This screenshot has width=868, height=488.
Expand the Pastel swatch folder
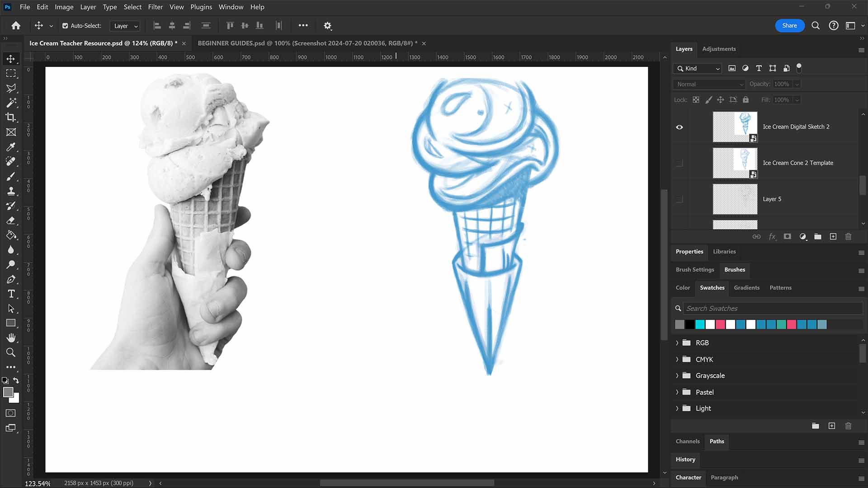[x=677, y=392]
